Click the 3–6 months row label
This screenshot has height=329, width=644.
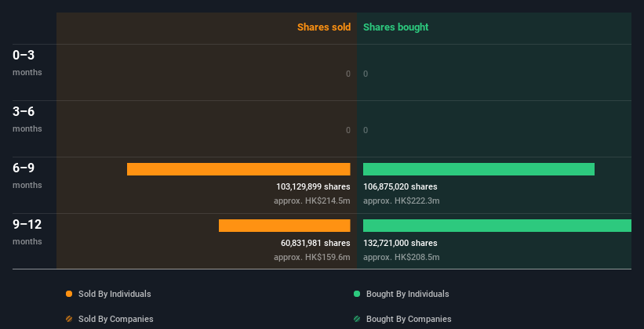click(27, 119)
